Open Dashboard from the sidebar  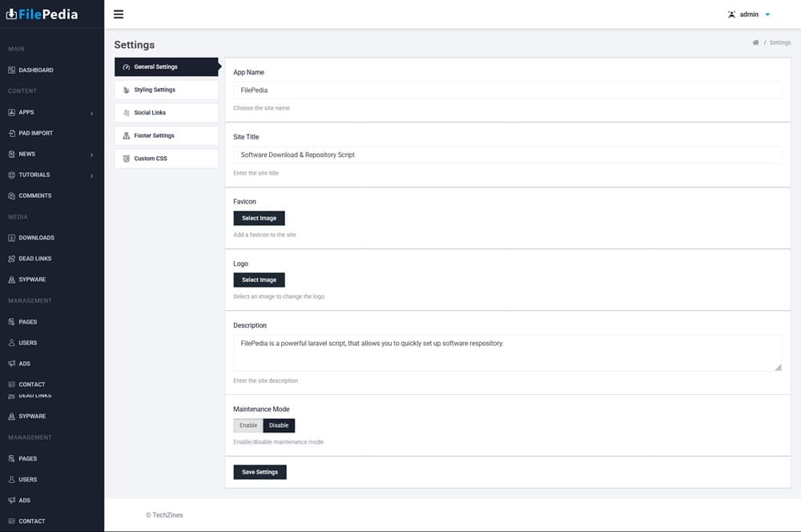[35, 71]
